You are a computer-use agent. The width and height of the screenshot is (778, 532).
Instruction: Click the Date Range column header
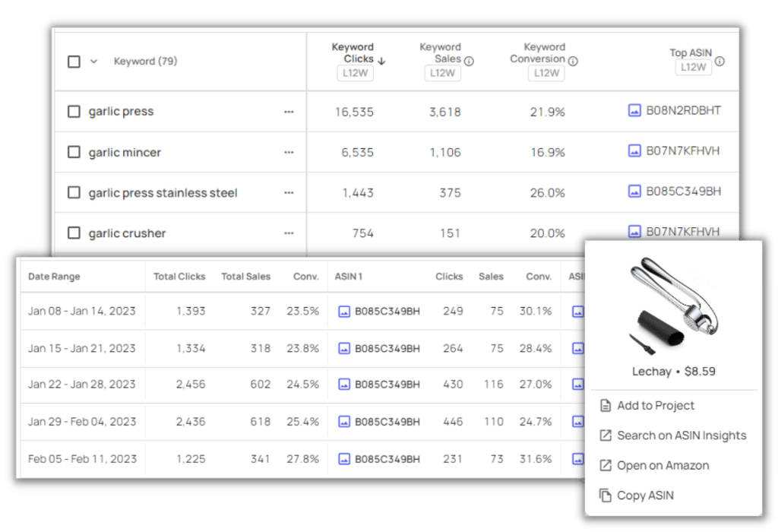54,277
